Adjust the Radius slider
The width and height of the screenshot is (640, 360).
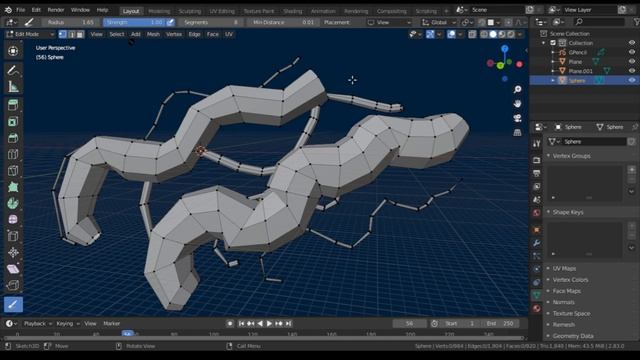(x=70, y=22)
